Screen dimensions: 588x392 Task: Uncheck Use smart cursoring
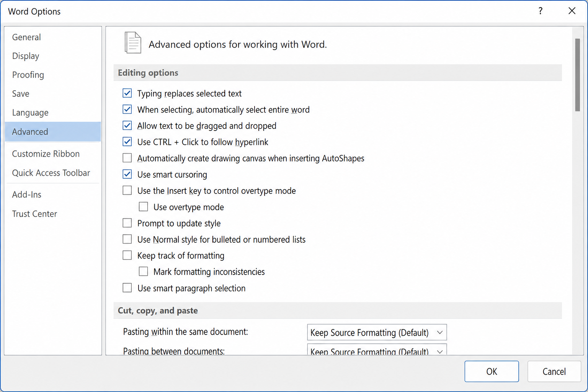127,175
